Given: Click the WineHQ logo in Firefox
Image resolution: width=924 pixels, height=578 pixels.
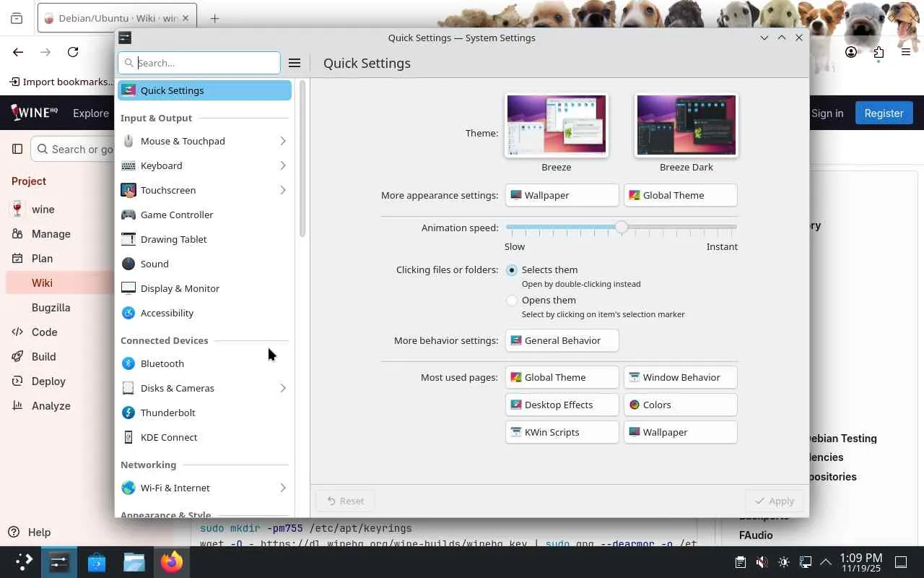Looking at the screenshot, I should pyautogui.click(x=34, y=113).
